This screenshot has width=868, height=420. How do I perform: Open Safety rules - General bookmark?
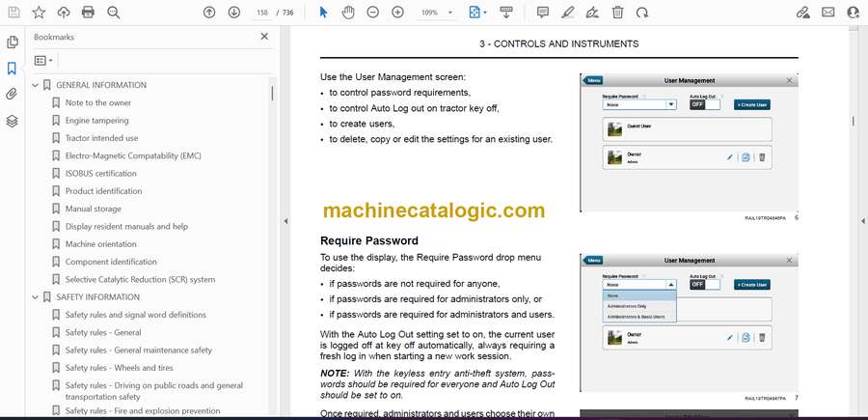click(x=103, y=332)
